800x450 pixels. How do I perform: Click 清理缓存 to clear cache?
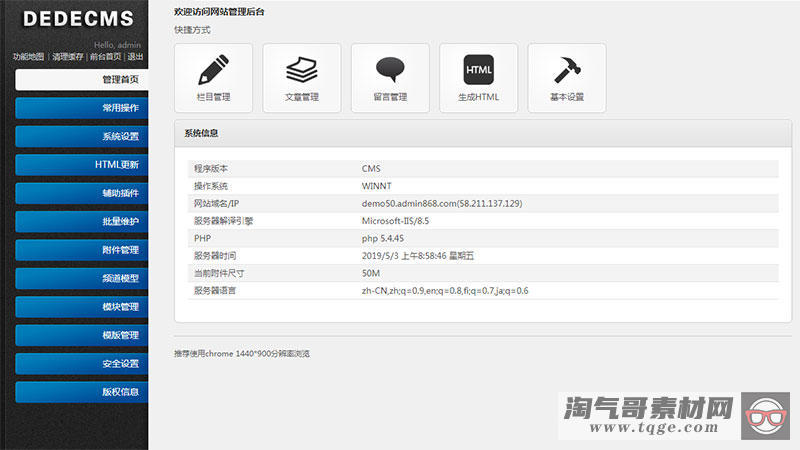click(x=67, y=57)
